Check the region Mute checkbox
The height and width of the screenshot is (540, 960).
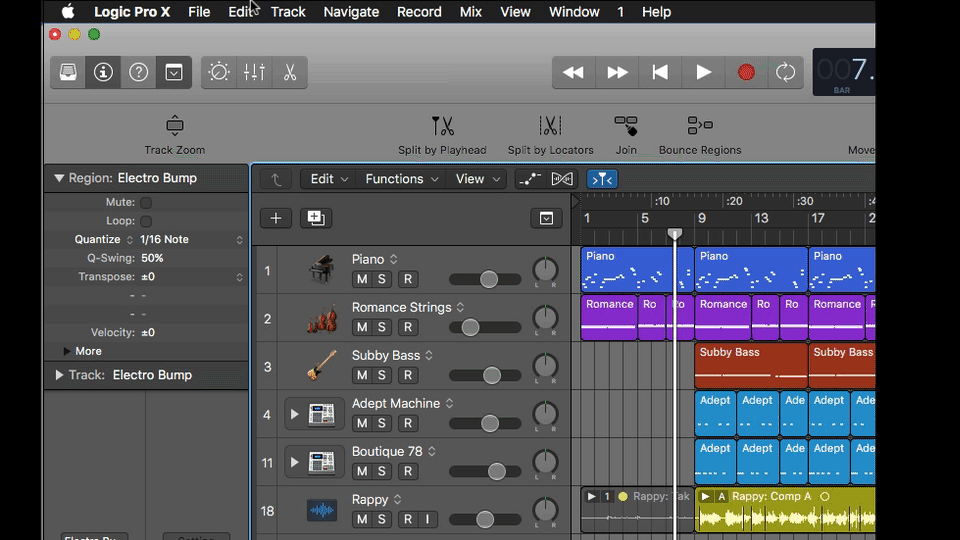click(x=146, y=203)
